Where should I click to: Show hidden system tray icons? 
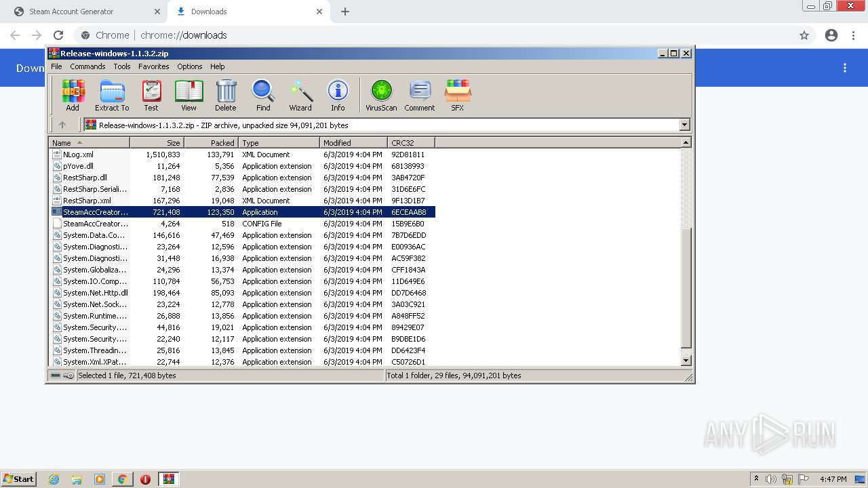coord(757,479)
